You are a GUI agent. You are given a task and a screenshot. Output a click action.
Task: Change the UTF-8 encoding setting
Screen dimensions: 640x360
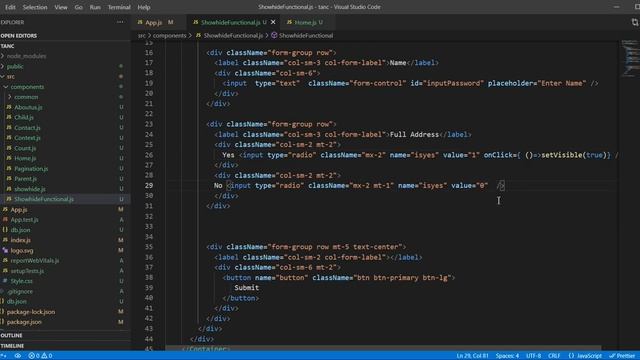533,356
